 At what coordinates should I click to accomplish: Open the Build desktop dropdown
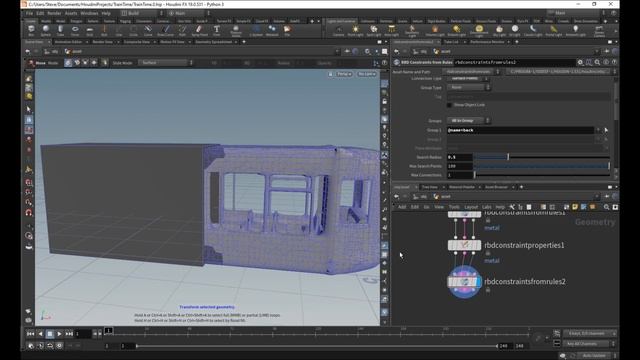point(142,13)
